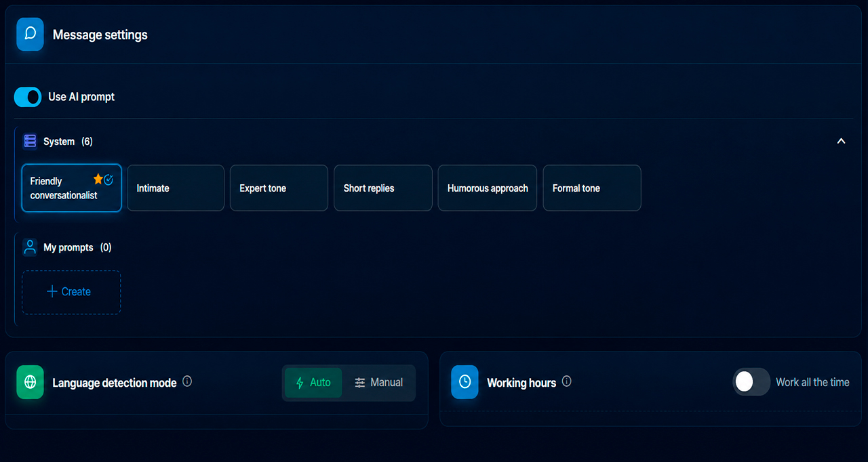Disable the Use AI prompt switch
868x462 pixels.
[x=28, y=97]
